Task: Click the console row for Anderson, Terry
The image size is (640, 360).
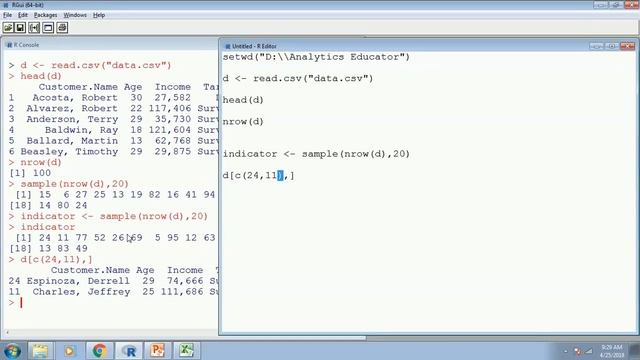Action: coord(113,119)
